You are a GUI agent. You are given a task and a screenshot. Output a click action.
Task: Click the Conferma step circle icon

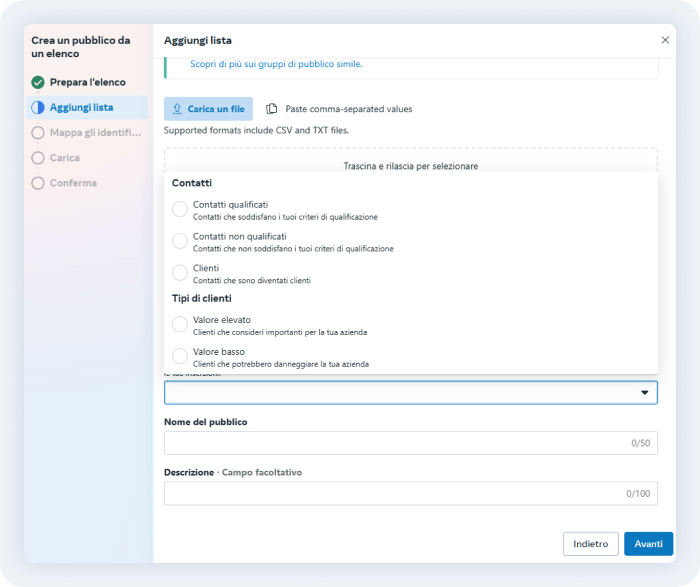[x=38, y=183]
